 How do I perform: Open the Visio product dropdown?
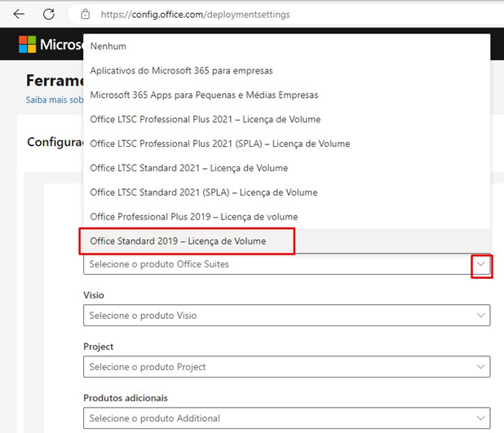tap(287, 316)
